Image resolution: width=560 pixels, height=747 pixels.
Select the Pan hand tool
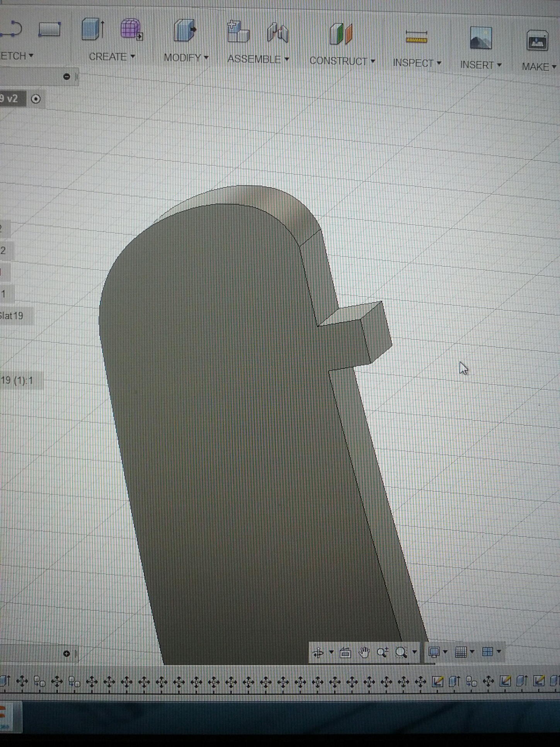(x=364, y=653)
